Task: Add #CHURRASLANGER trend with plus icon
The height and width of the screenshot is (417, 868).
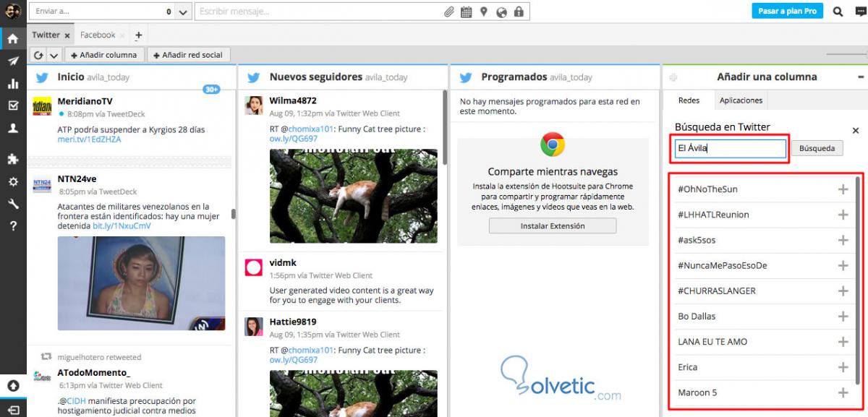Action: point(843,291)
